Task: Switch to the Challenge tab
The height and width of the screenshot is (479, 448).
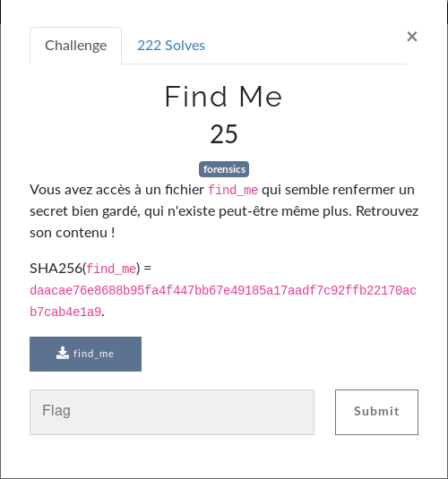Action: pyautogui.click(x=76, y=46)
